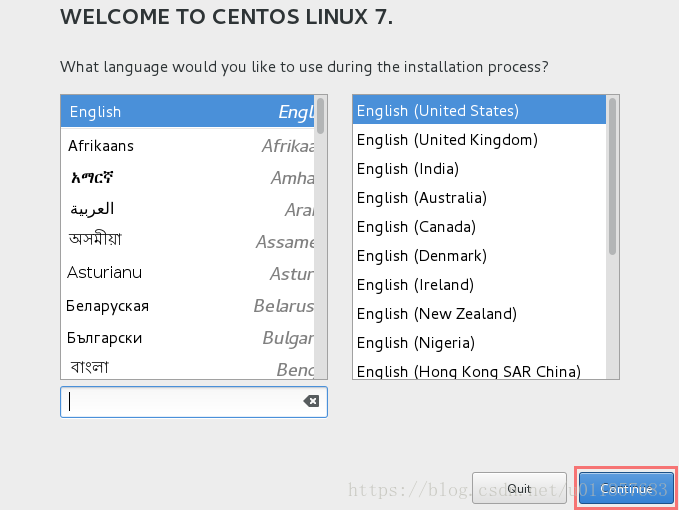
Task: Select English (Australia) locale
Action: click(479, 198)
